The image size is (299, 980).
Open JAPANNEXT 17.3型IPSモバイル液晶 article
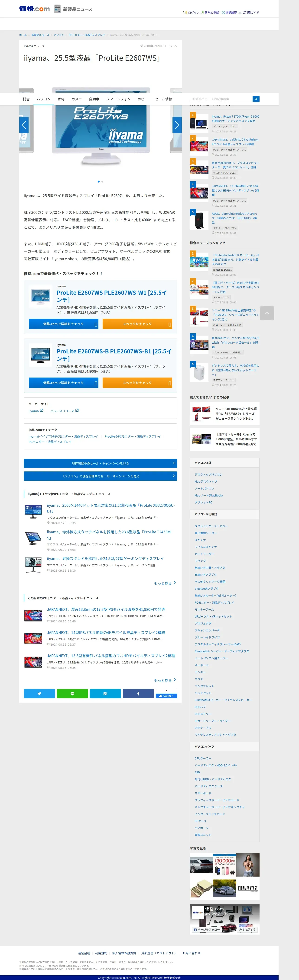(x=106, y=609)
